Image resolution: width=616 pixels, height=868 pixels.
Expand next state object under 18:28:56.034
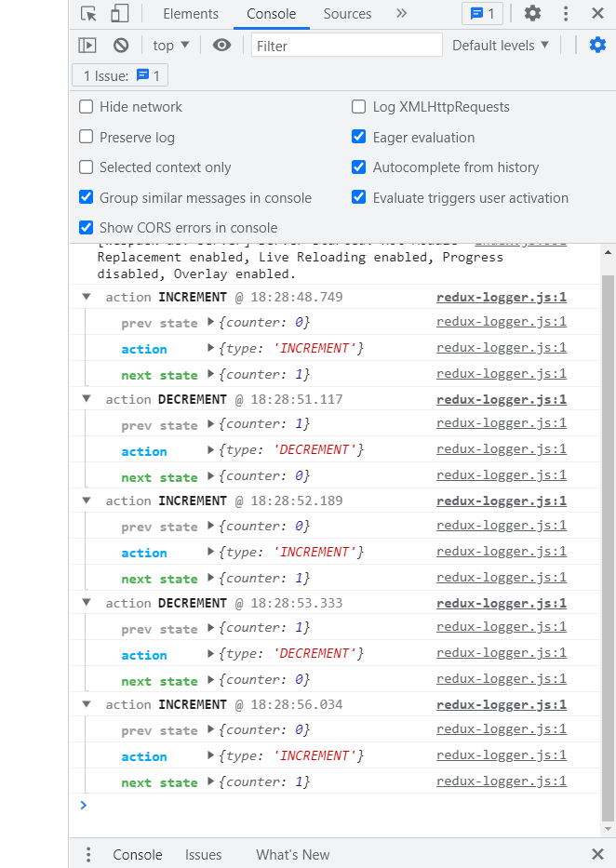point(210,781)
